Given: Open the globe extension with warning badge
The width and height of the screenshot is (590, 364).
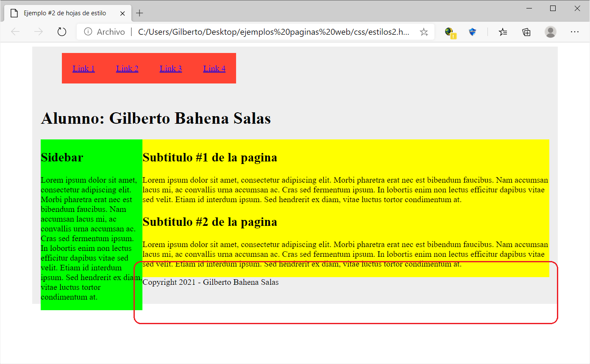Looking at the screenshot, I should pyautogui.click(x=450, y=32).
